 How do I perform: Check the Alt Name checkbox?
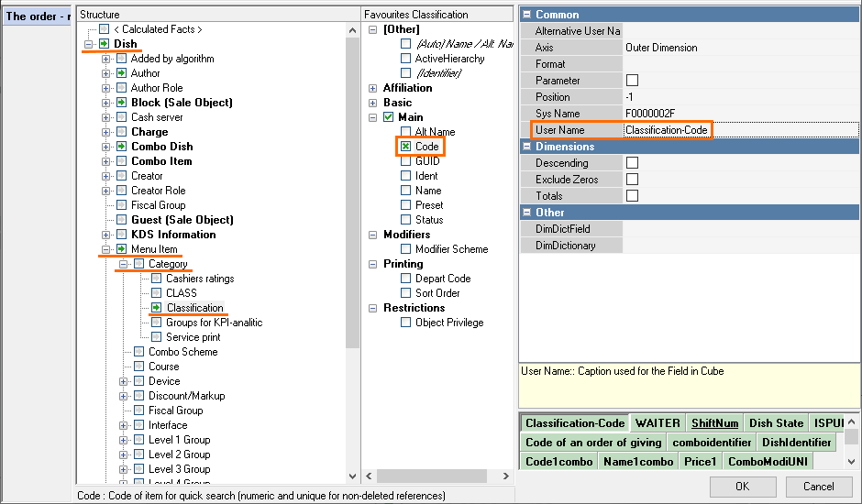click(x=405, y=131)
